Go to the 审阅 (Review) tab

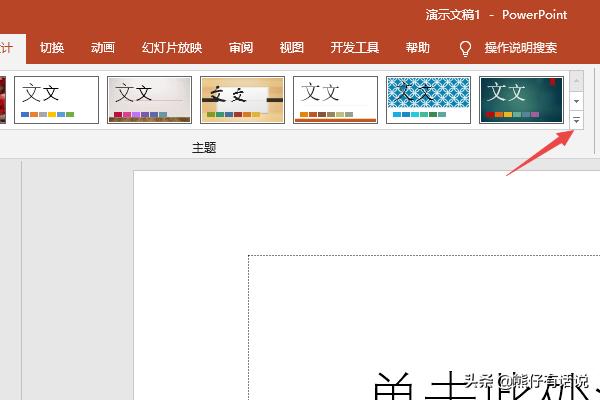pos(241,48)
